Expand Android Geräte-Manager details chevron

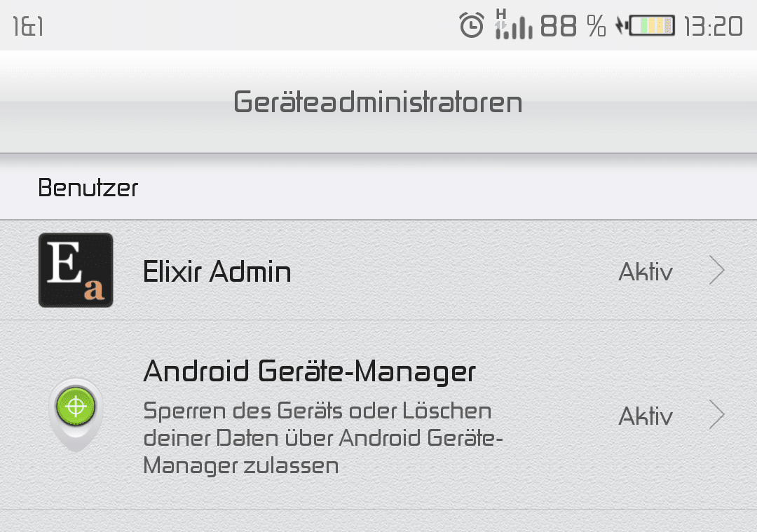point(717,414)
